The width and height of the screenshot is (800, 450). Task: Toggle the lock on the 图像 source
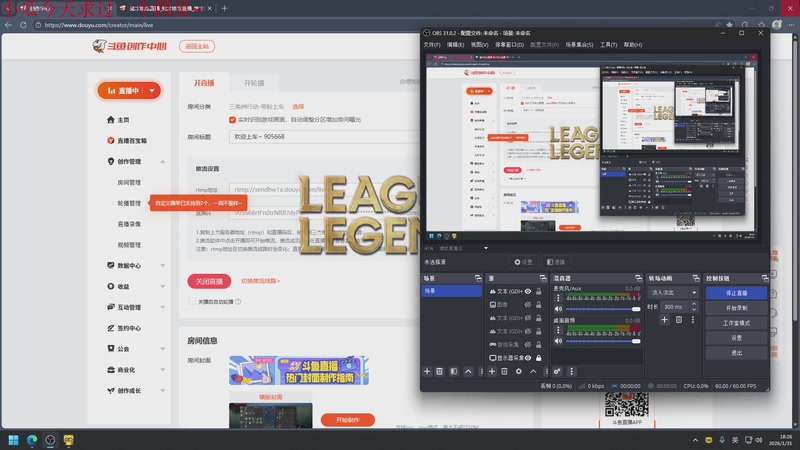(538, 305)
